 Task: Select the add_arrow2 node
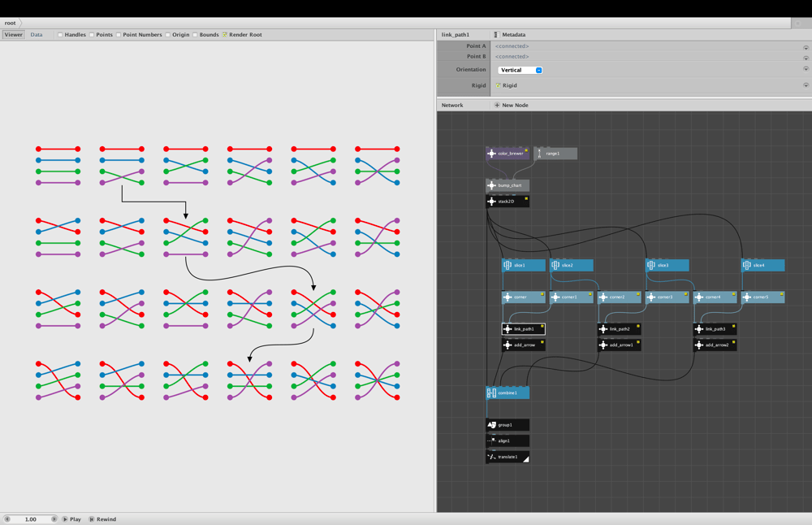pos(715,345)
